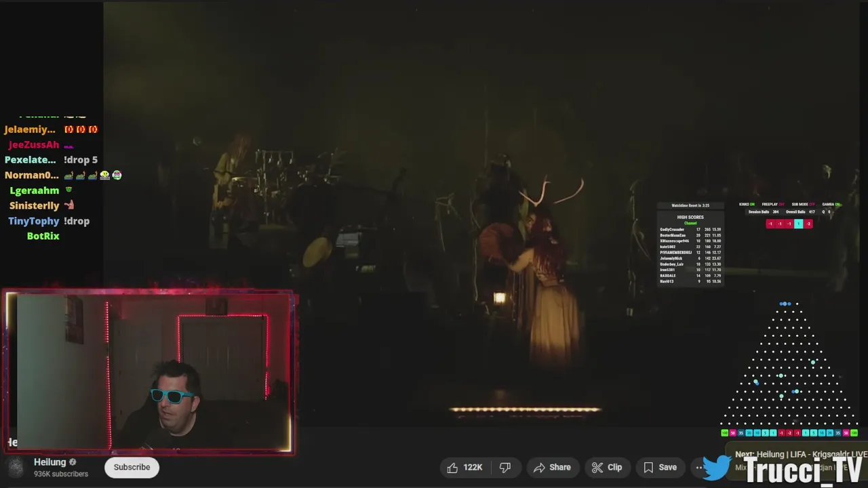Click the cyan '1' result tile

pos(798,224)
